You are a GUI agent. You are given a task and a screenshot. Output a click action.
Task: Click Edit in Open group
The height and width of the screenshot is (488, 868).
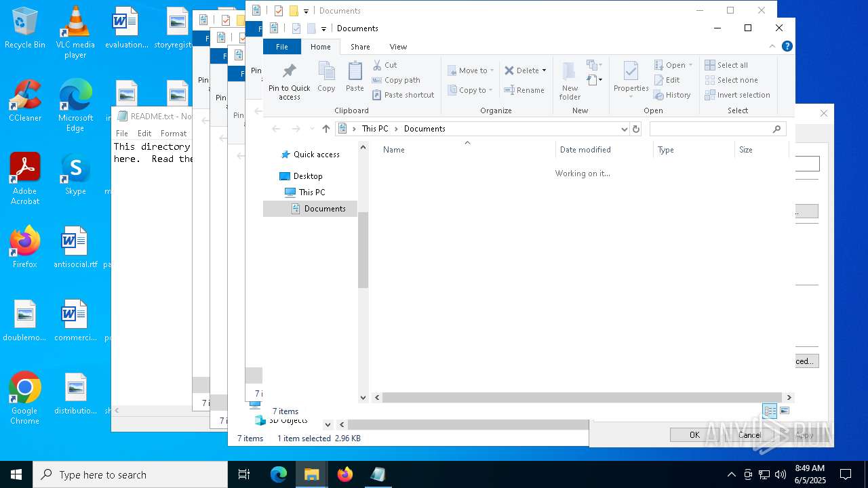[667, 80]
